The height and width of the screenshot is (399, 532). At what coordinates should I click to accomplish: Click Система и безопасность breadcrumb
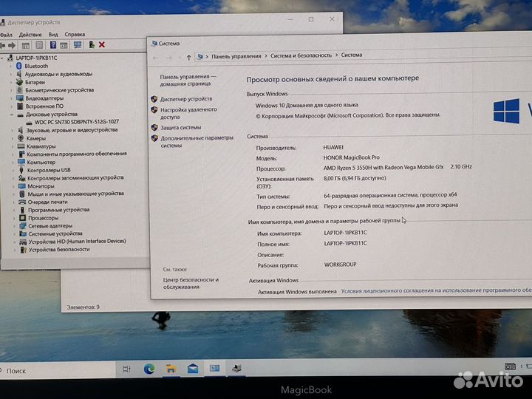[301, 55]
